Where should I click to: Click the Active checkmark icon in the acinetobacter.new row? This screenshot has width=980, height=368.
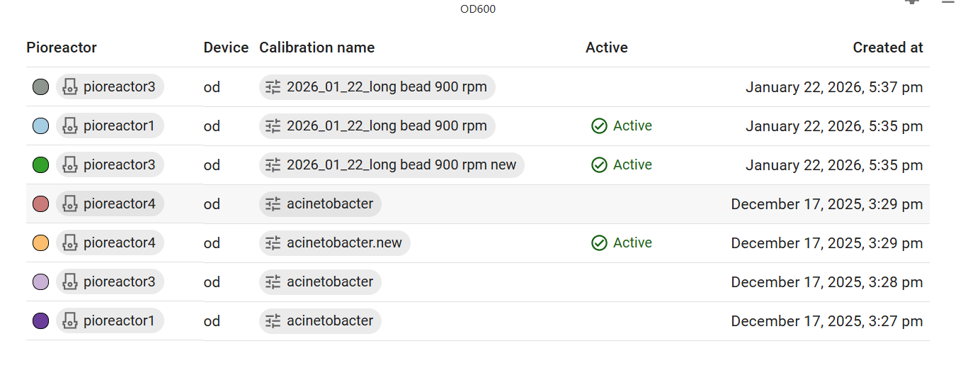[599, 243]
